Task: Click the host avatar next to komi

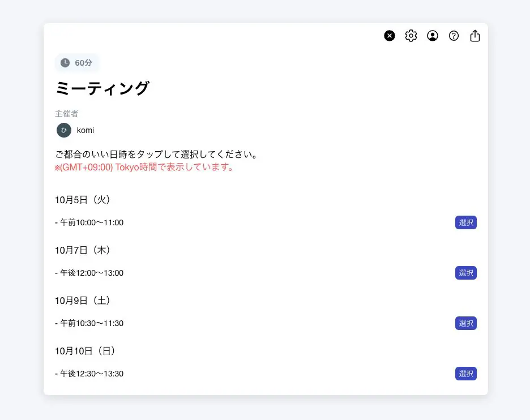Action: click(64, 130)
